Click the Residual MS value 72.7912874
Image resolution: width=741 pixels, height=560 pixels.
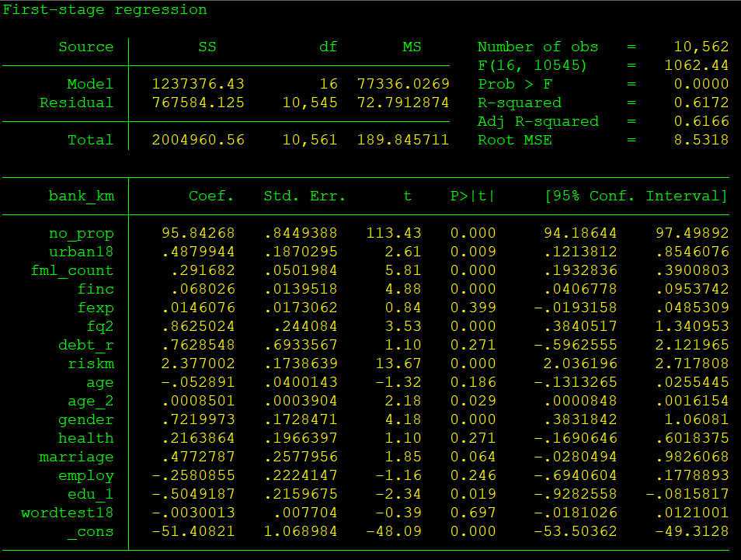tap(403, 103)
